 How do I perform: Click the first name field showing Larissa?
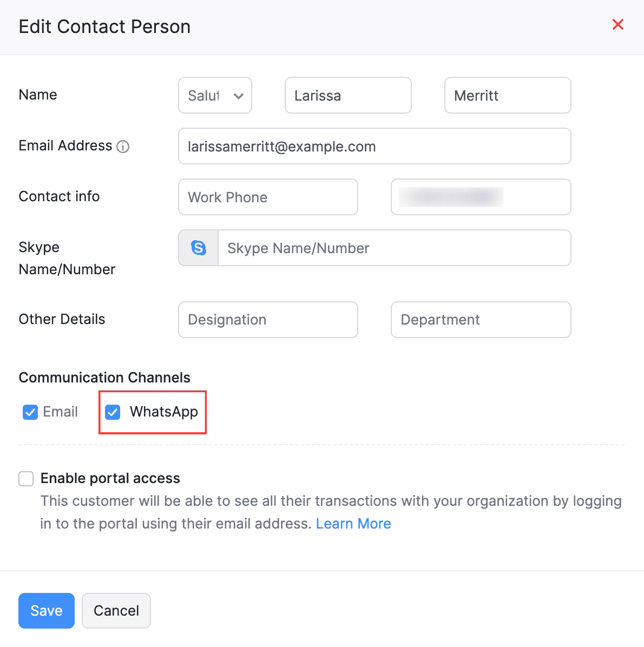[348, 95]
